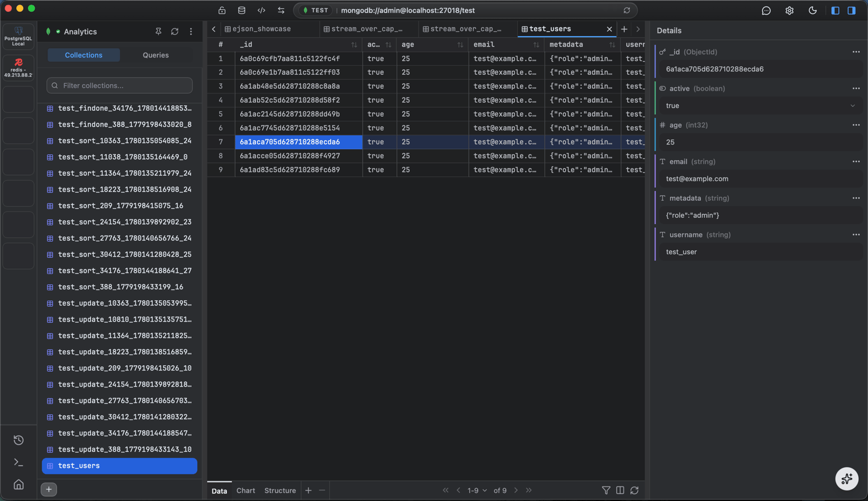Select the redis connection in the sidebar
The height and width of the screenshot is (501, 868).
click(x=19, y=68)
